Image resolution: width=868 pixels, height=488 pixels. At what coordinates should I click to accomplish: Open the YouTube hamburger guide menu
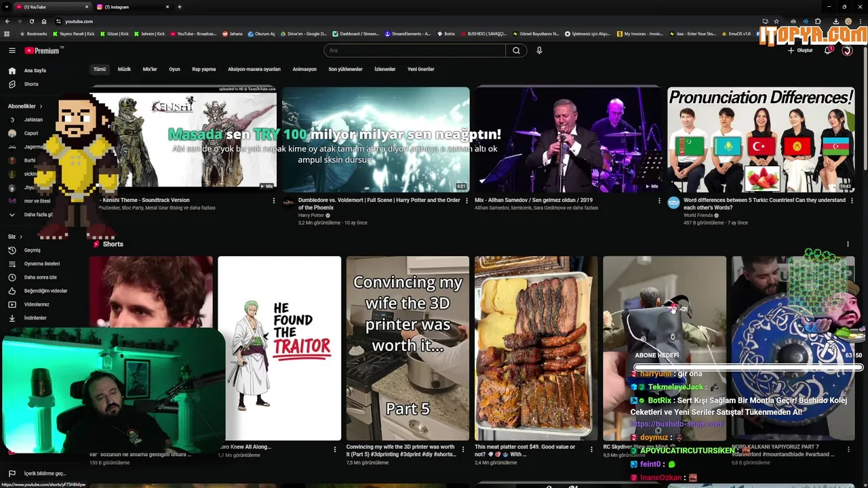[x=12, y=50]
